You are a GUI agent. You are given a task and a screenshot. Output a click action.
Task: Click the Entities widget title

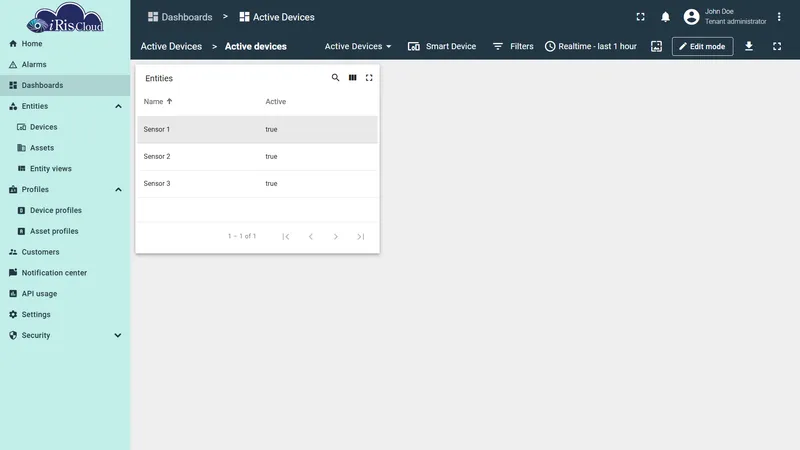[159, 78]
